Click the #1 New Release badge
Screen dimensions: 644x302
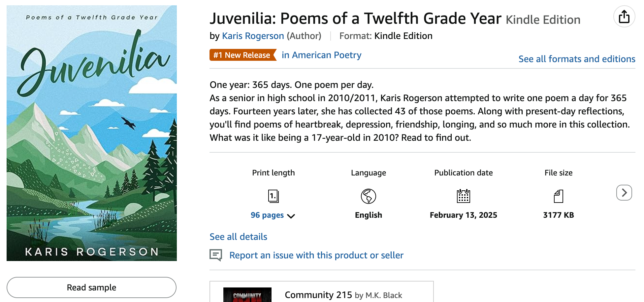[x=242, y=55]
